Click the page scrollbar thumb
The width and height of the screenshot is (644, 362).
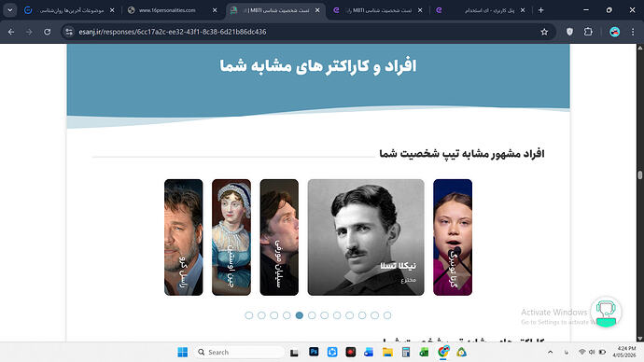[x=640, y=174]
